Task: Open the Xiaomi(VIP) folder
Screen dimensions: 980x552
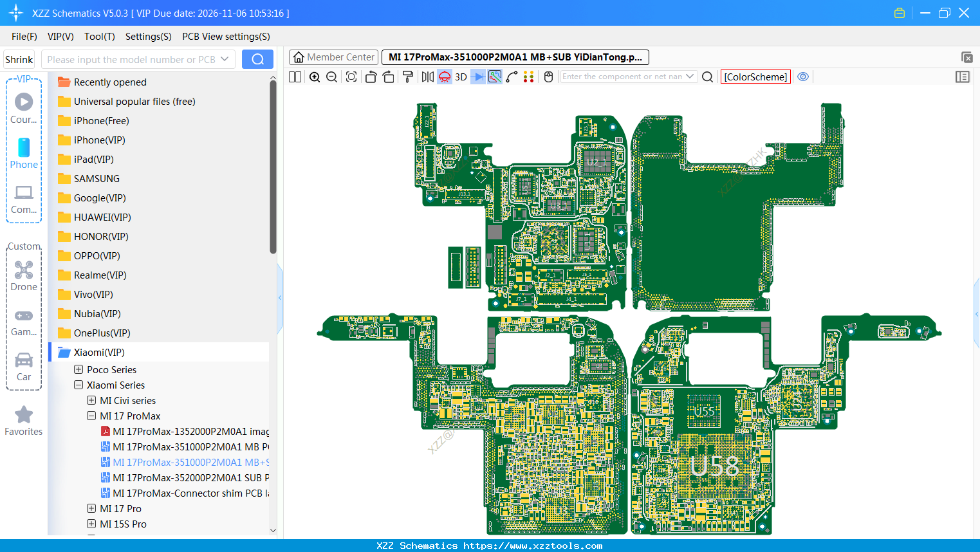Action: 99,352
